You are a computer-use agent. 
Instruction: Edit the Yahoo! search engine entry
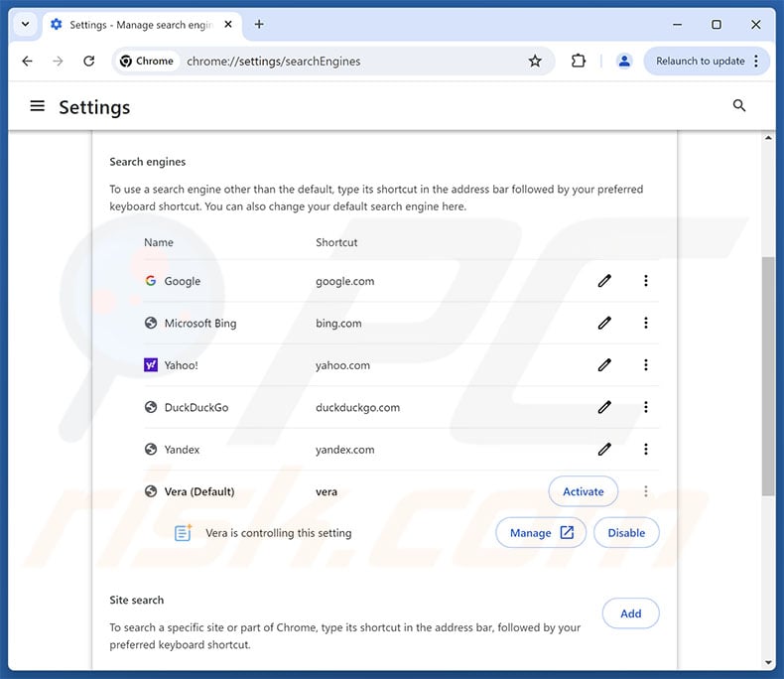604,365
